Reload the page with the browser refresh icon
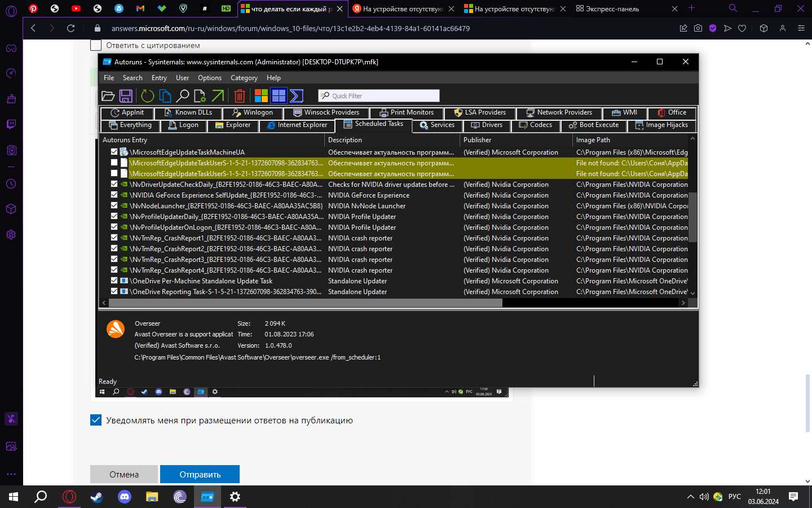The width and height of the screenshot is (812, 508). pyautogui.click(x=70, y=28)
